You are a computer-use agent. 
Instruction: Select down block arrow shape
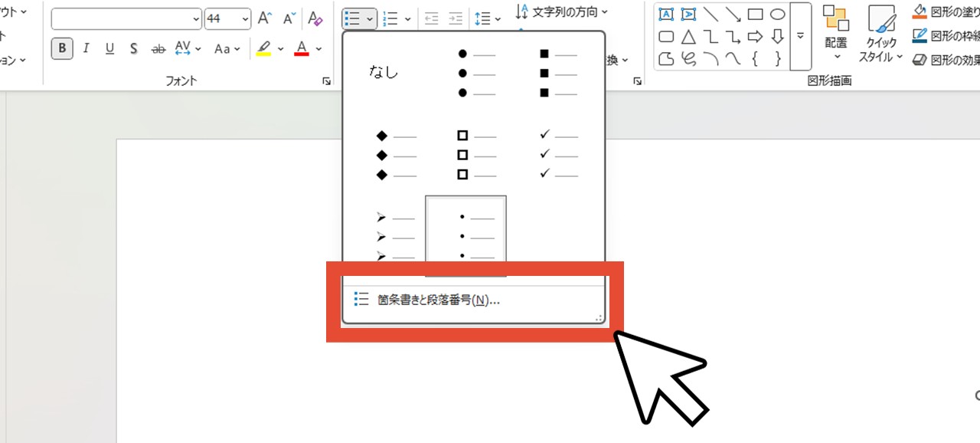tap(777, 36)
